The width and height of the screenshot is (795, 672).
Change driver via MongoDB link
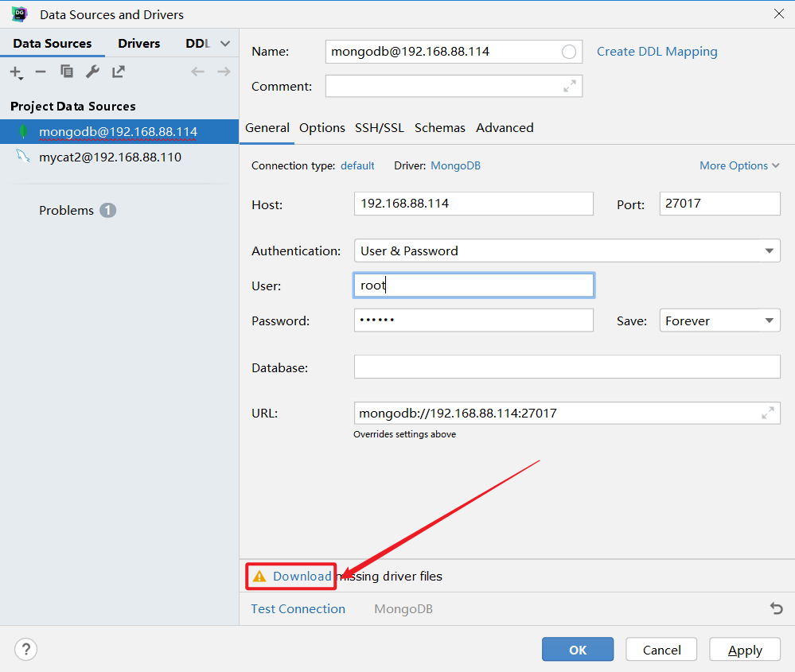tap(455, 165)
